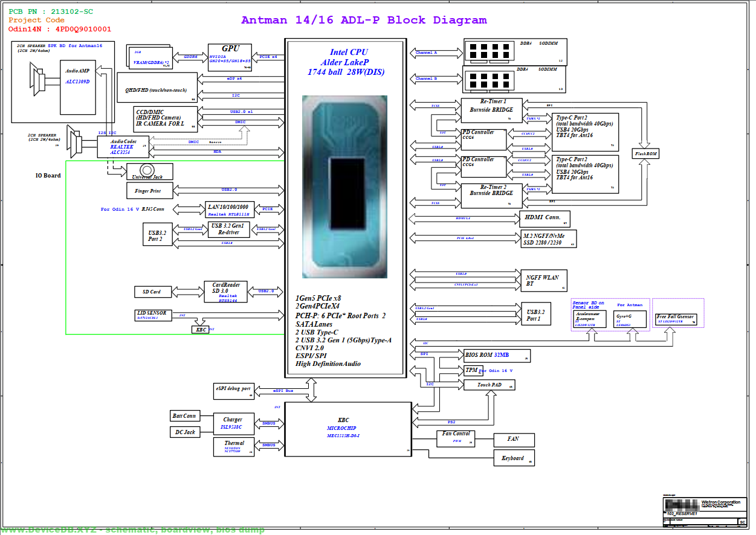
Task: Click the 'Project Code' label
Action: pos(36,20)
